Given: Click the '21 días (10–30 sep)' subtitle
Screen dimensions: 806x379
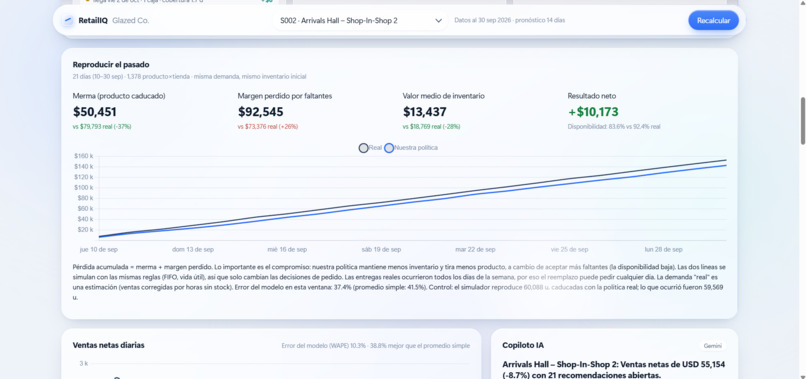Looking at the screenshot, I should click(x=98, y=77).
